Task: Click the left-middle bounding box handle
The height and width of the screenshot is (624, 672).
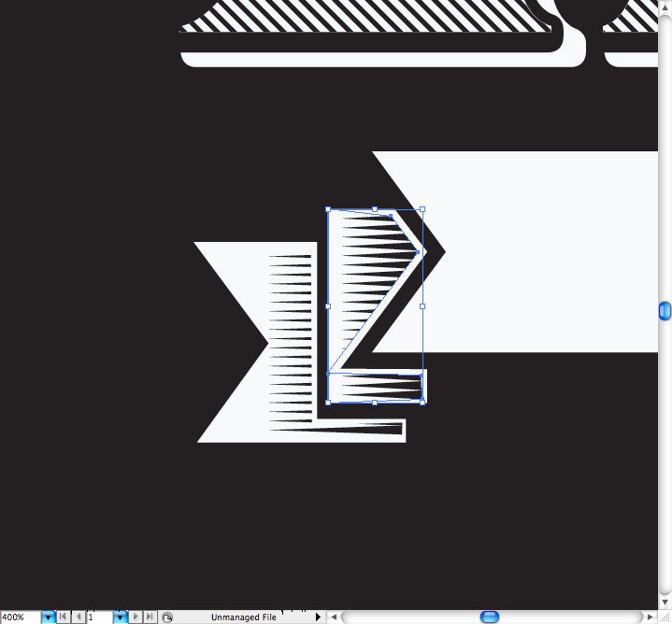Action: point(328,306)
